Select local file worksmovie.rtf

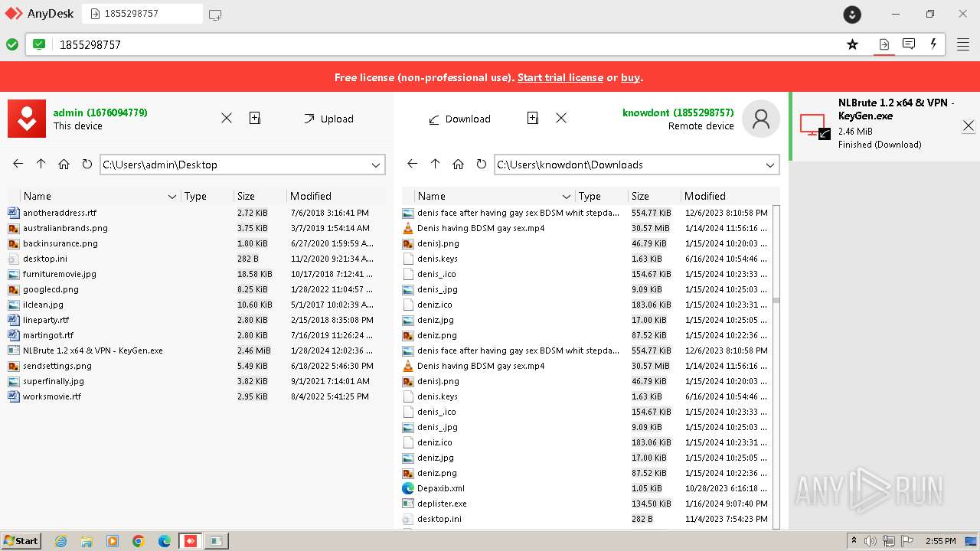click(x=52, y=396)
